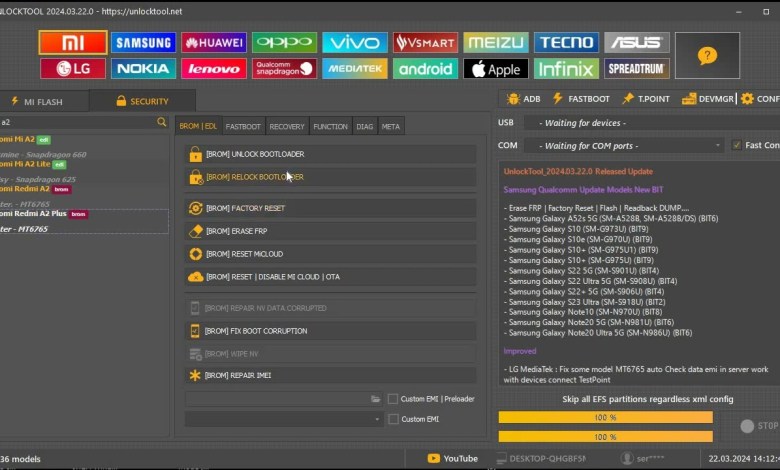Click the STOP button
This screenshot has height=470, width=780.
tap(759, 426)
